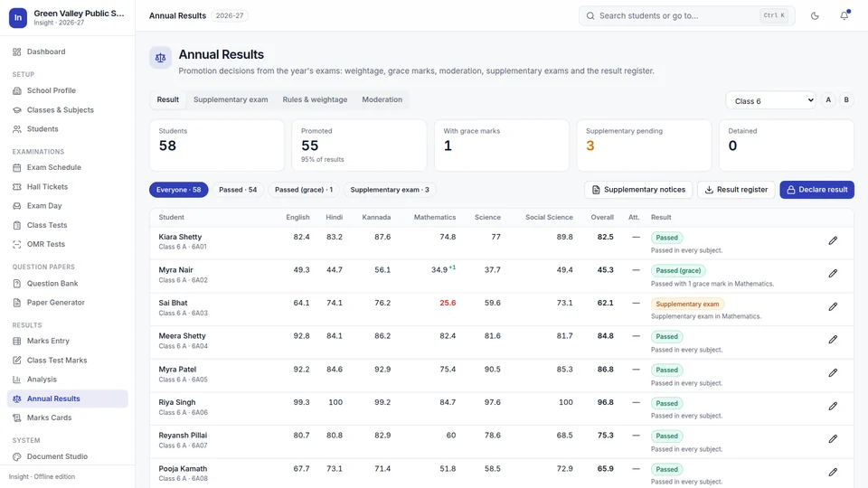Select section A toggle

pos(828,100)
